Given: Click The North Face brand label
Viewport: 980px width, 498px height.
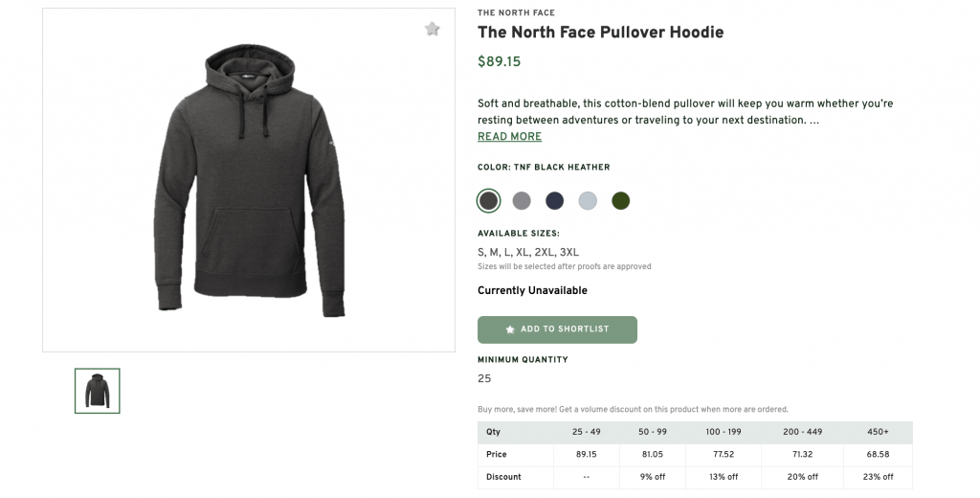Looking at the screenshot, I should [x=515, y=13].
